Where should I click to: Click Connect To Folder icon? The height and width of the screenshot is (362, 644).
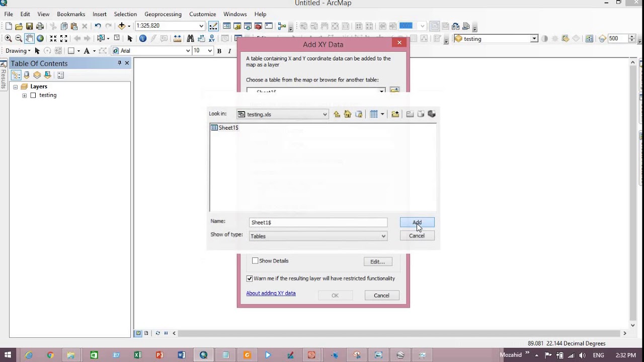pyautogui.click(x=395, y=114)
